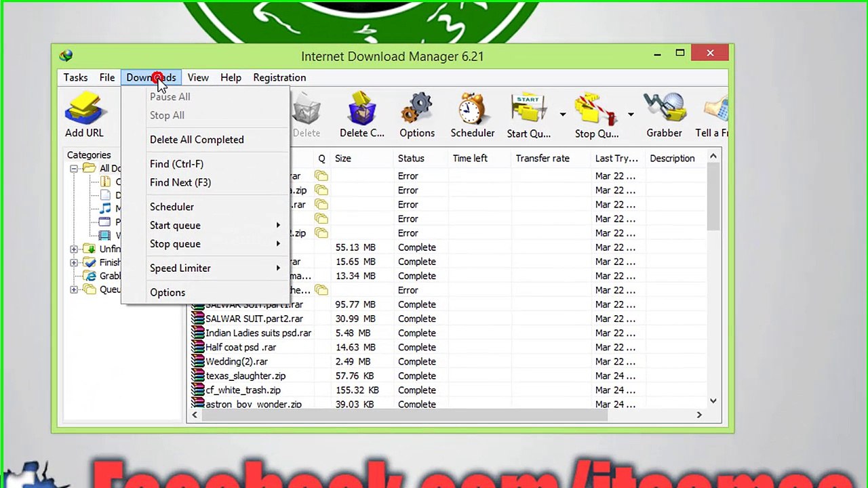868x488 pixels.
Task: Expand the Start queue submenu
Action: click(x=278, y=225)
